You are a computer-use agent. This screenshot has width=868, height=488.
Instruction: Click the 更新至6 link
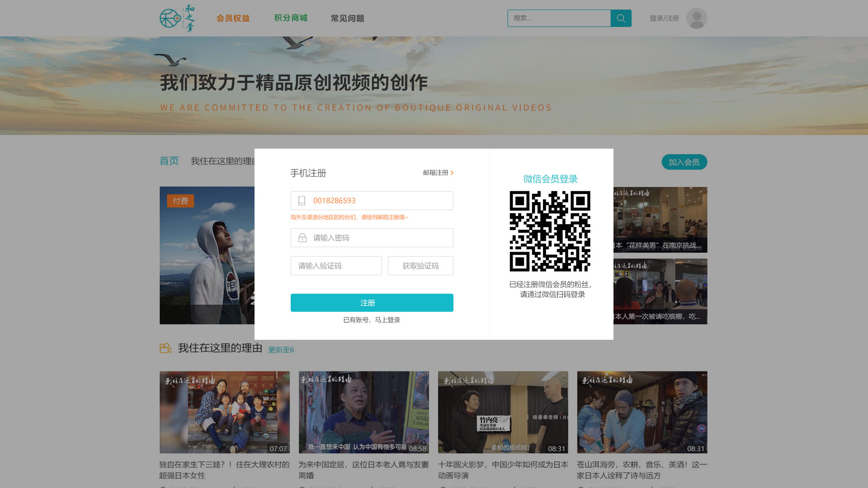281,350
